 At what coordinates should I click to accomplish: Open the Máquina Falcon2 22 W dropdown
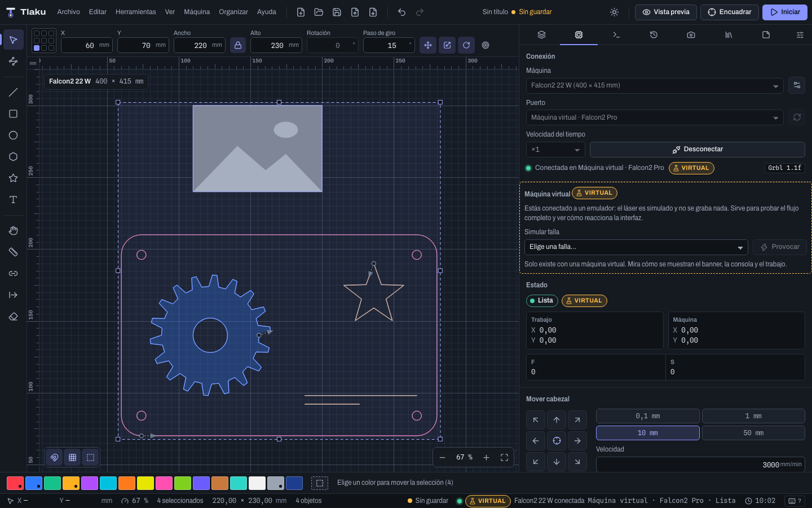[x=655, y=86]
